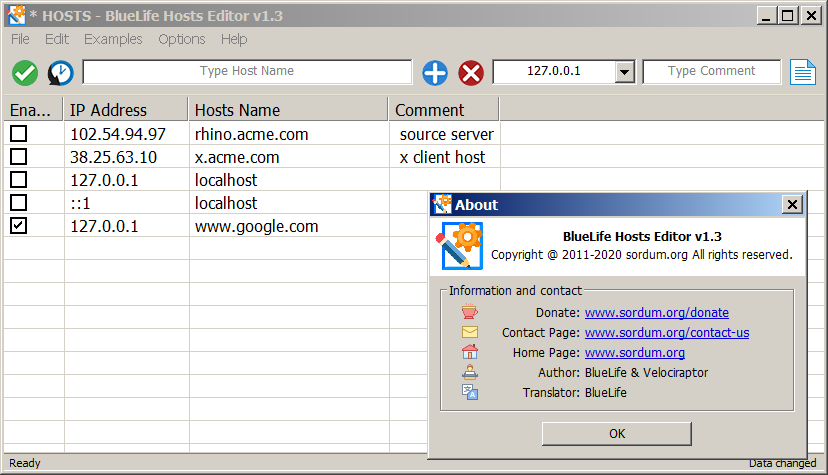
Task: Click the BlueLife app icon in main title bar
Action: (x=16, y=15)
